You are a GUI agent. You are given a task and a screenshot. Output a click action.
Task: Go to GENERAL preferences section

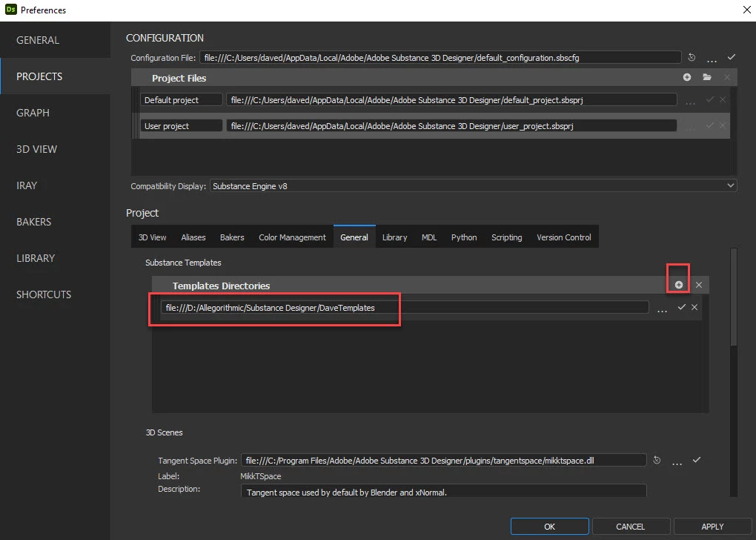(55, 40)
